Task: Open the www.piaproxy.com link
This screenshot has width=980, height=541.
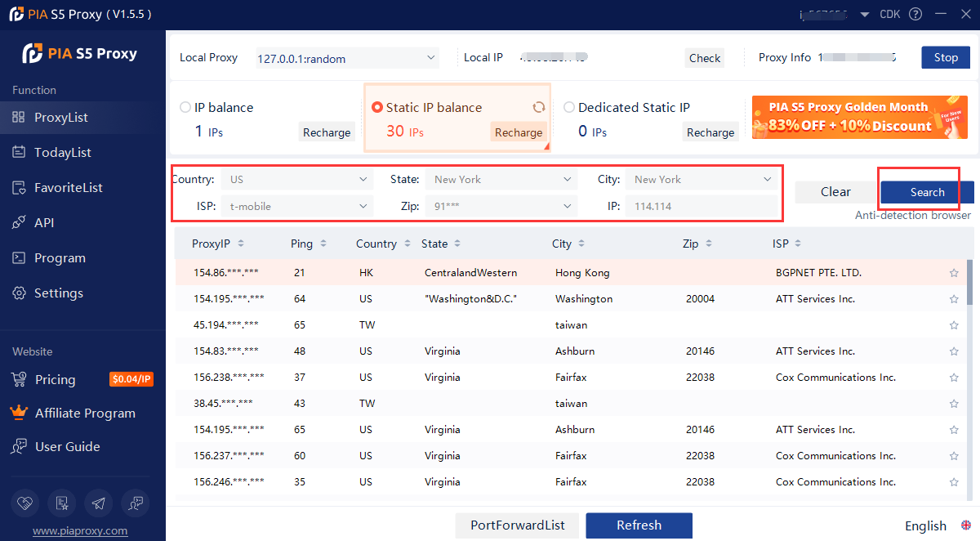Action: (x=80, y=530)
